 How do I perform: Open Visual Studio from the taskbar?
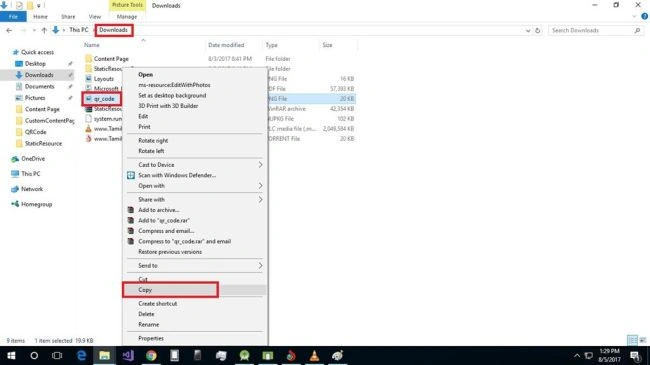tap(128, 355)
